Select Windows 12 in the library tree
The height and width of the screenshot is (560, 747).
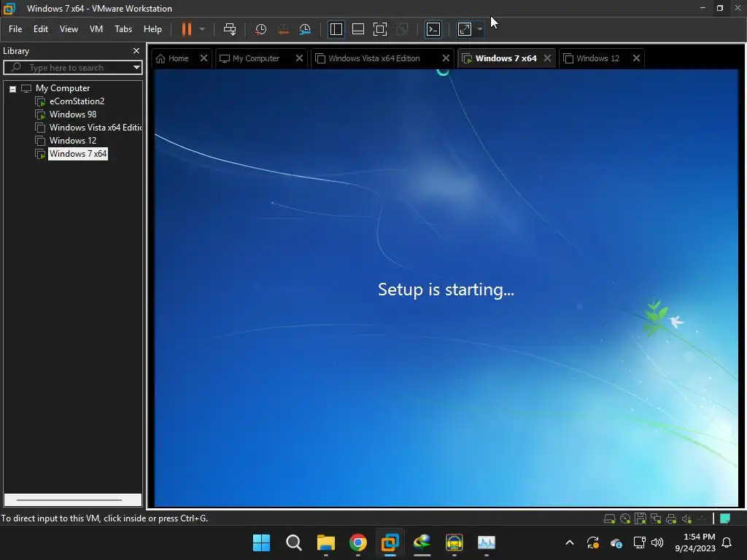(73, 141)
